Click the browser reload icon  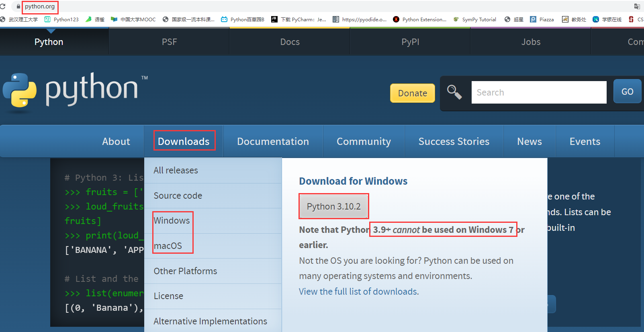coord(2,6)
